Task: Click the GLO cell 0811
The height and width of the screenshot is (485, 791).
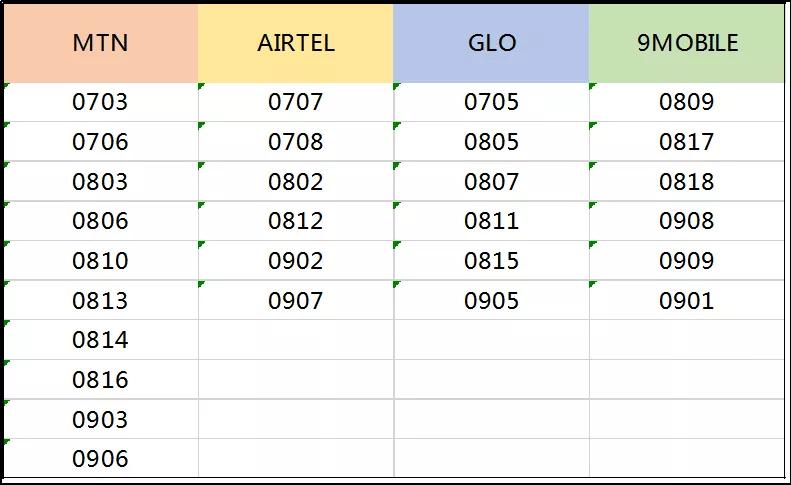Action: tap(491, 221)
